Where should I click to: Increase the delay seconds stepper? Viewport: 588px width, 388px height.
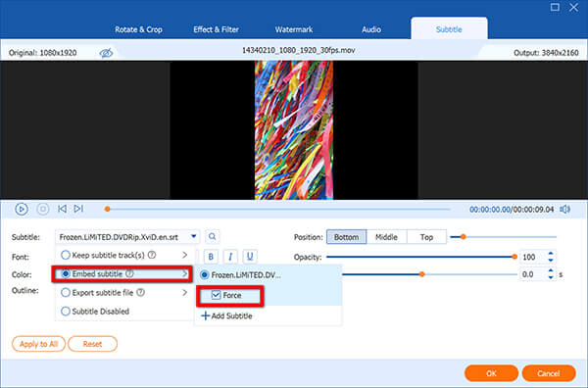551,271
